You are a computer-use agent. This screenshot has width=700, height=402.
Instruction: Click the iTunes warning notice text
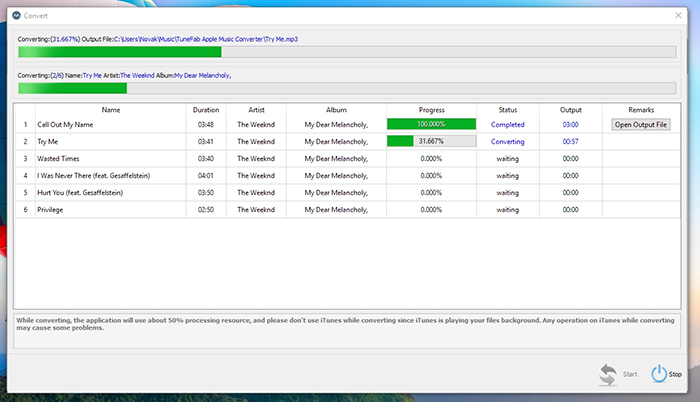346,324
